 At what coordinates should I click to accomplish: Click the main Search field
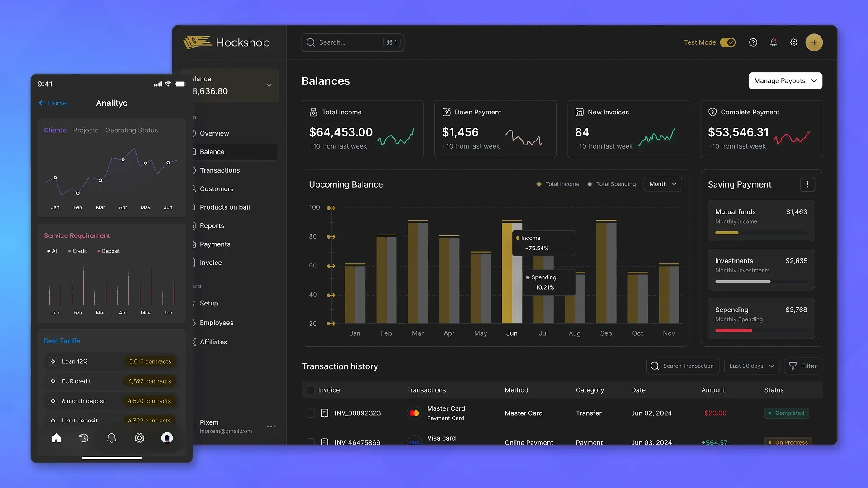tap(348, 42)
